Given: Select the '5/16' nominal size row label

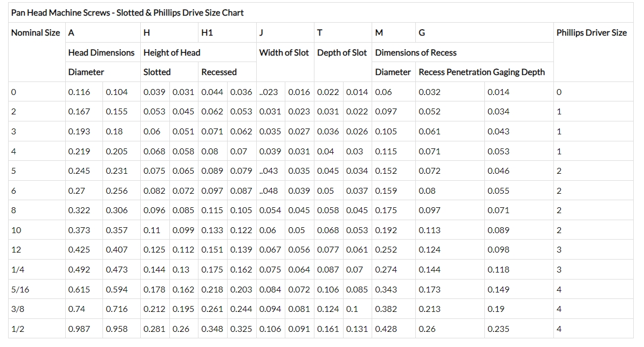Looking at the screenshot, I should (x=20, y=289).
